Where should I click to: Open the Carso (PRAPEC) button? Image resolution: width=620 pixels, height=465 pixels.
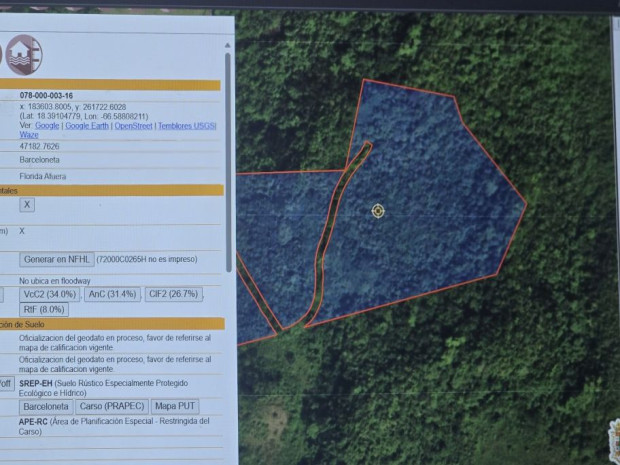click(112, 407)
